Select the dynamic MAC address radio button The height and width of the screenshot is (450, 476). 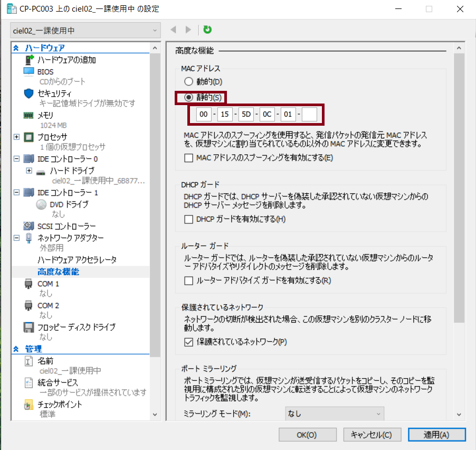tap(188, 82)
